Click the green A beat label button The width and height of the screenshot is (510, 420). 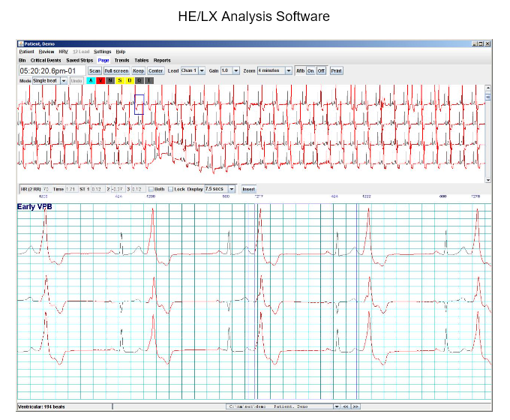pyautogui.click(x=91, y=80)
